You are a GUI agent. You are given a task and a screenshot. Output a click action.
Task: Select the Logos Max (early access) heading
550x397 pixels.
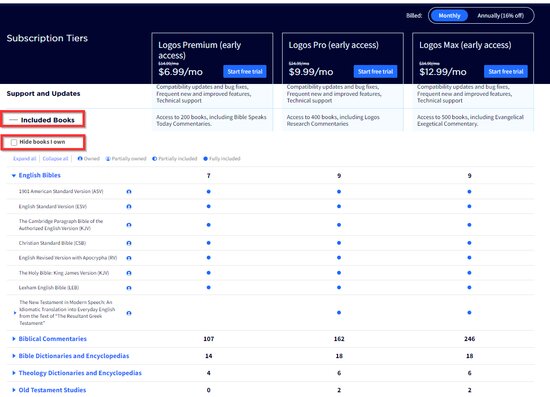(465, 45)
